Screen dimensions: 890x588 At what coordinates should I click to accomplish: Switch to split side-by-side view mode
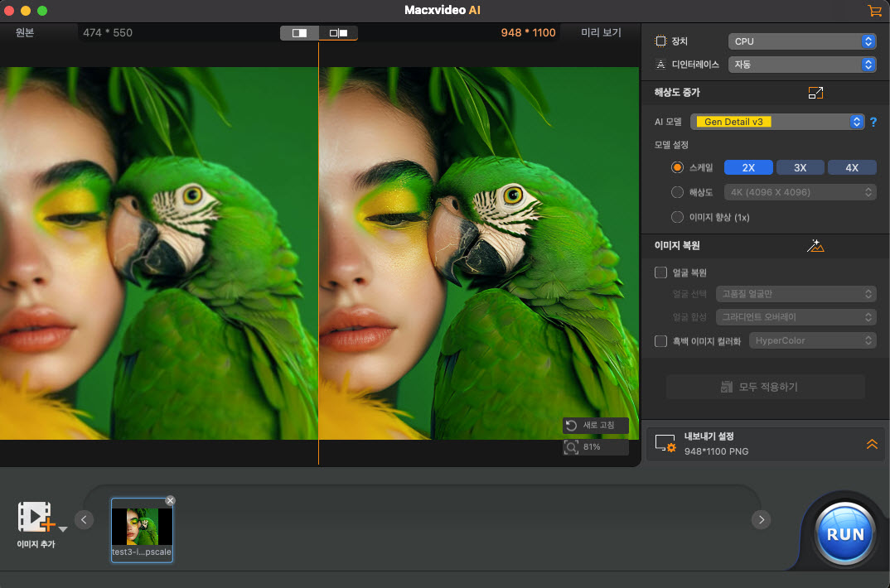point(338,33)
